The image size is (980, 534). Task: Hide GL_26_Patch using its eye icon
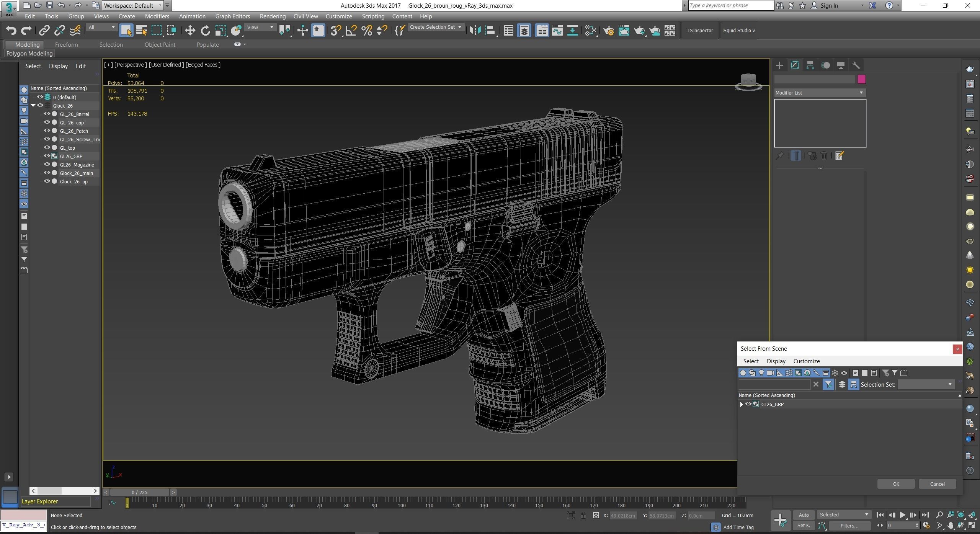point(47,131)
